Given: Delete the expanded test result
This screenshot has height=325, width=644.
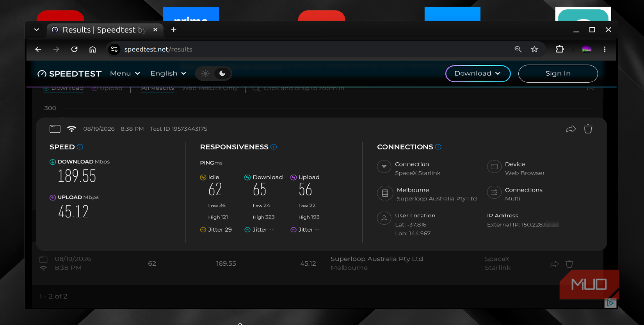Looking at the screenshot, I should pyautogui.click(x=588, y=129).
